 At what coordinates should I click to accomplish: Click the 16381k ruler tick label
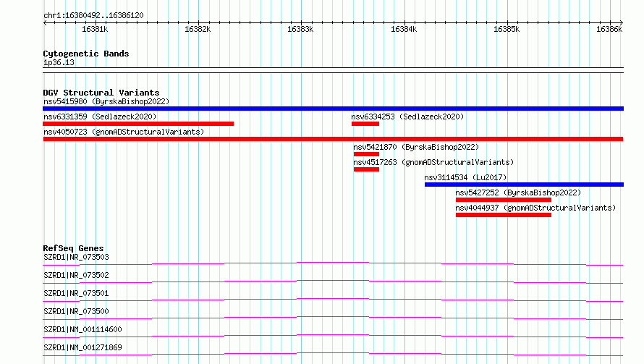click(95, 29)
